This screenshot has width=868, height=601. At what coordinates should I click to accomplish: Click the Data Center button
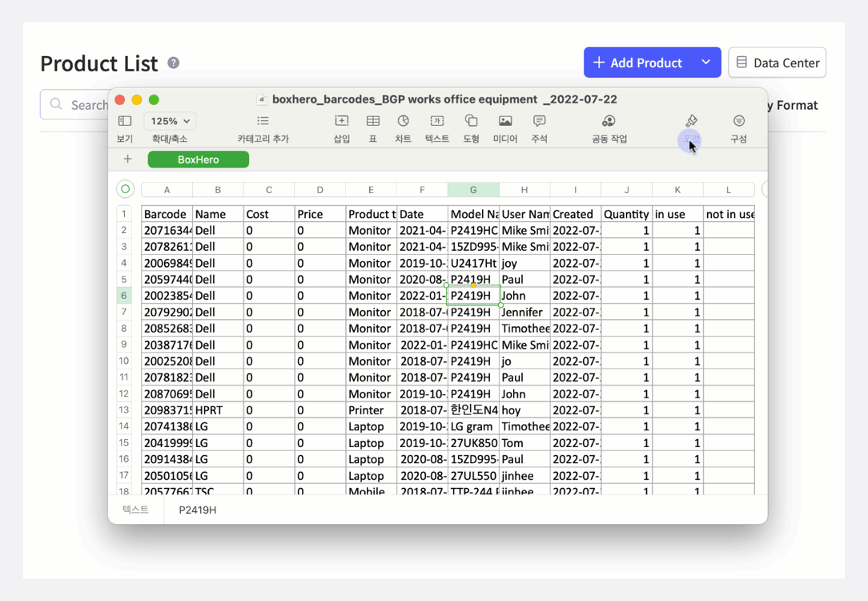(x=777, y=63)
